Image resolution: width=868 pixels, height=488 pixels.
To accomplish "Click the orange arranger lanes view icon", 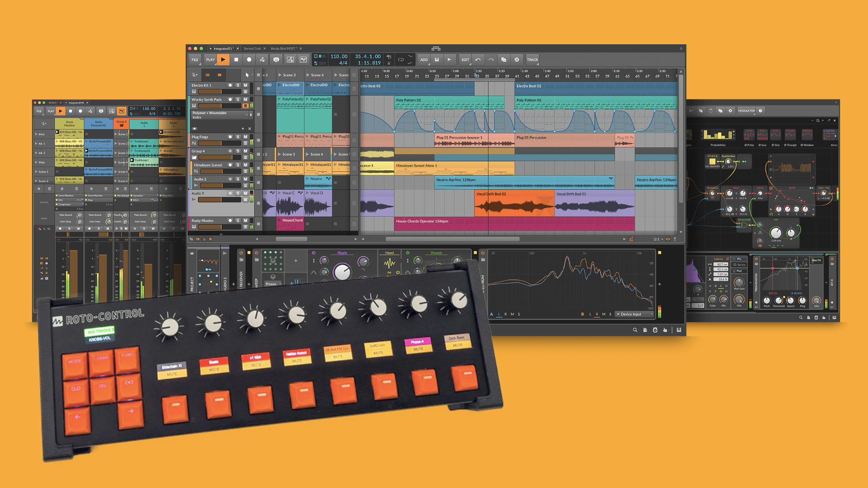I will [220, 75].
